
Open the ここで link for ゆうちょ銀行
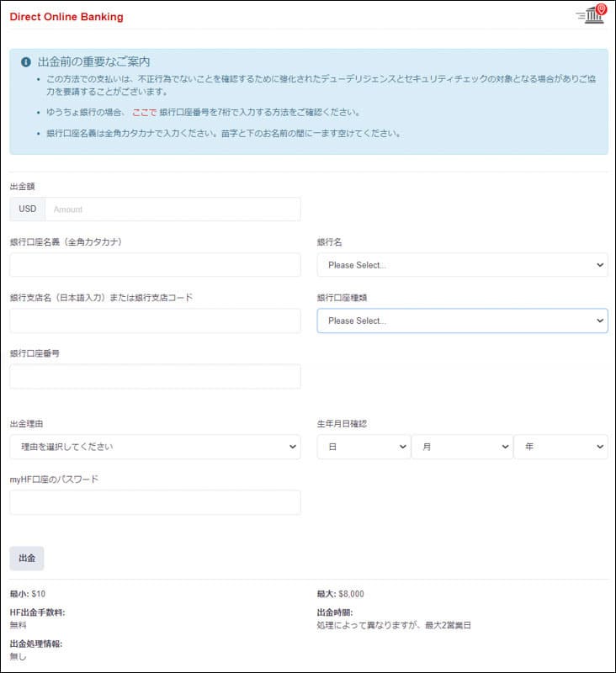(x=143, y=112)
